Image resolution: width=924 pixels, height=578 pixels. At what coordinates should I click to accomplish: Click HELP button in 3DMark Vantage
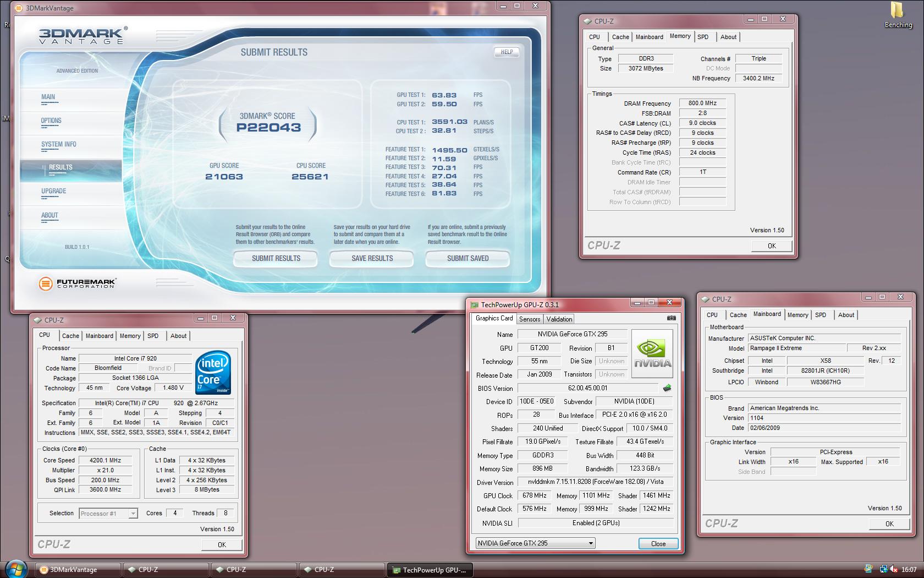coord(507,52)
